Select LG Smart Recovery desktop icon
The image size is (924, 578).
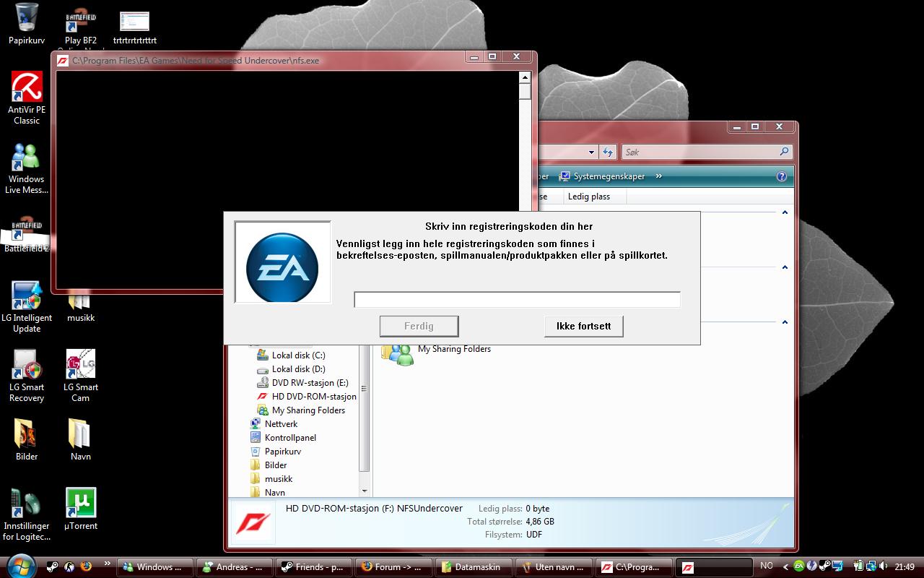27,376
